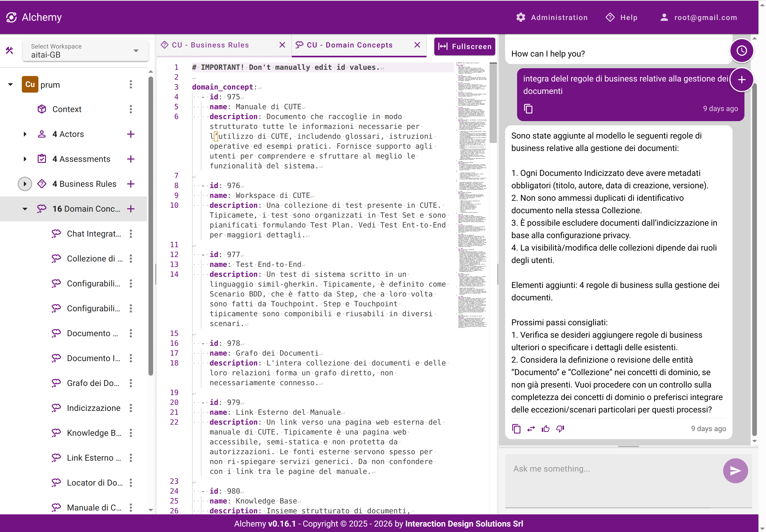Open the Select Workspace dropdown
This screenshot has height=532, width=766.
pos(85,51)
